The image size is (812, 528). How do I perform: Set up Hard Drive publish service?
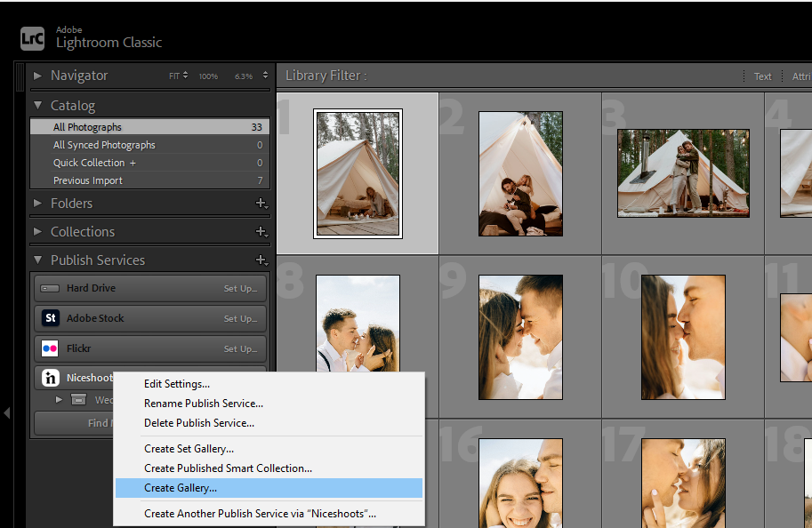point(240,288)
